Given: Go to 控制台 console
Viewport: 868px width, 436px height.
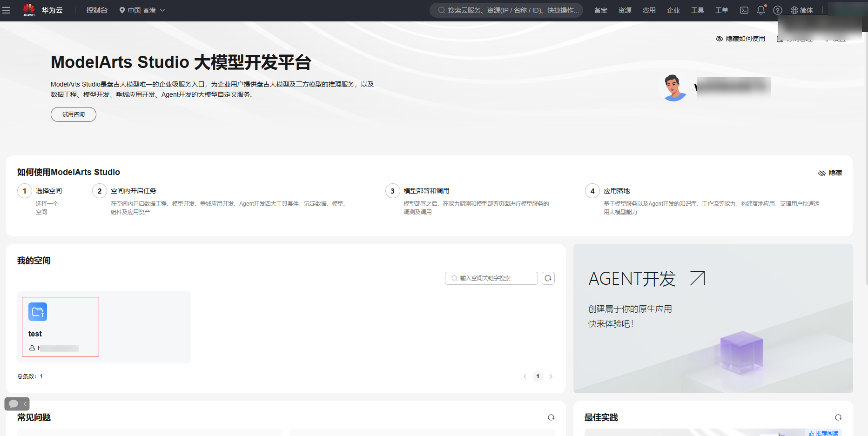Looking at the screenshot, I should pos(97,10).
